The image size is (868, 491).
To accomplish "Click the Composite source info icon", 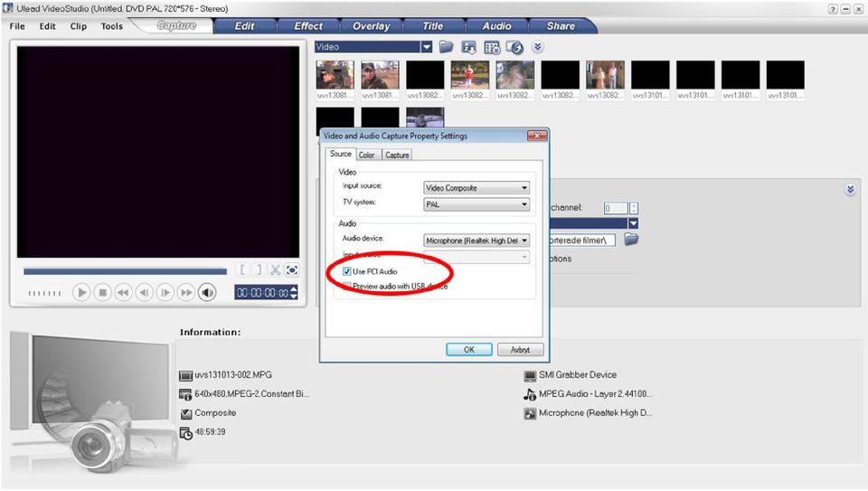I will tap(185, 413).
